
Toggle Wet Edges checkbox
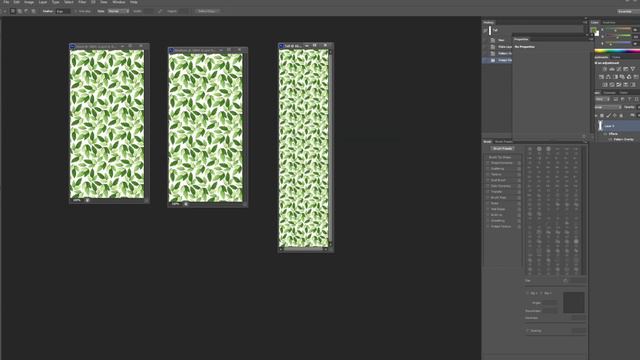[487, 209]
